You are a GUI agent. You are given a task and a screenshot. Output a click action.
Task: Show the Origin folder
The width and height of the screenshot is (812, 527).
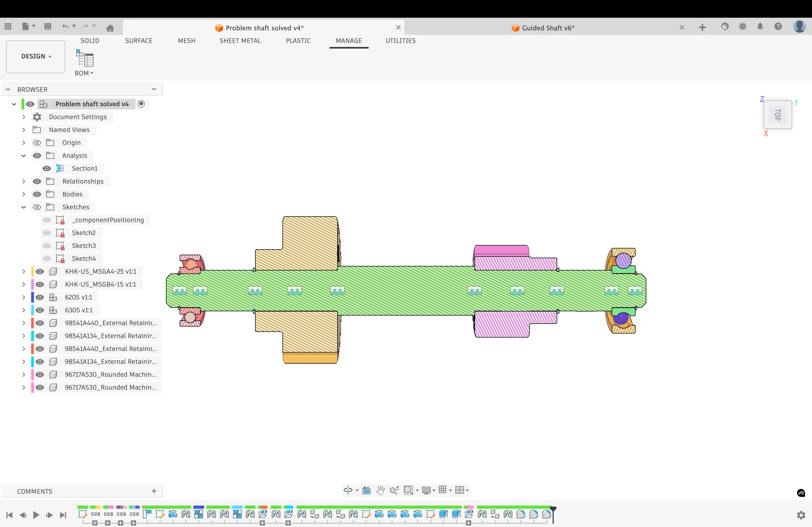pyautogui.click(x=37, y=142)
